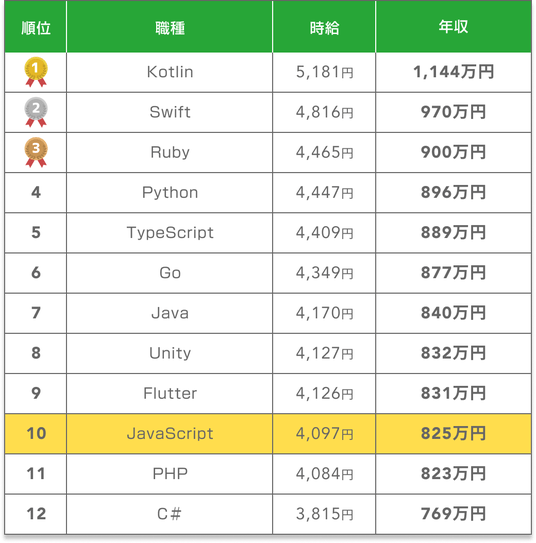Screen dimensions: 536x543
Task: Click the Unity language cell
Action: click(170, 353)
